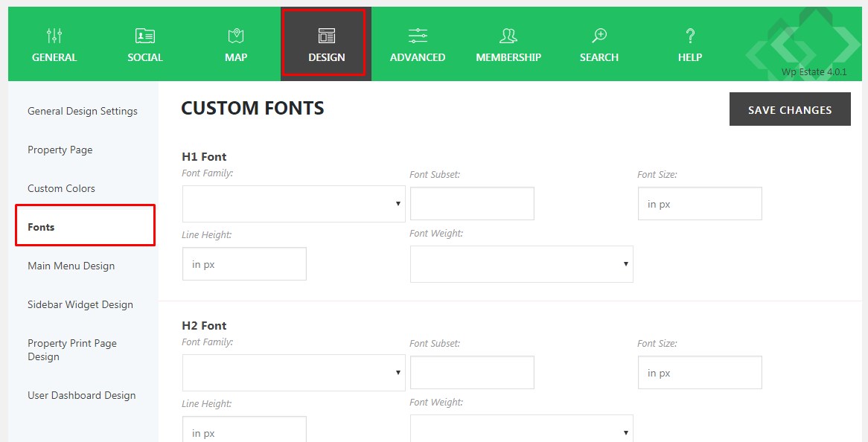Image resolution: width=868 pixels, height=442 pixels.
Task: Expand the H2 Font Family dropdown
Action: coord(293,373)
